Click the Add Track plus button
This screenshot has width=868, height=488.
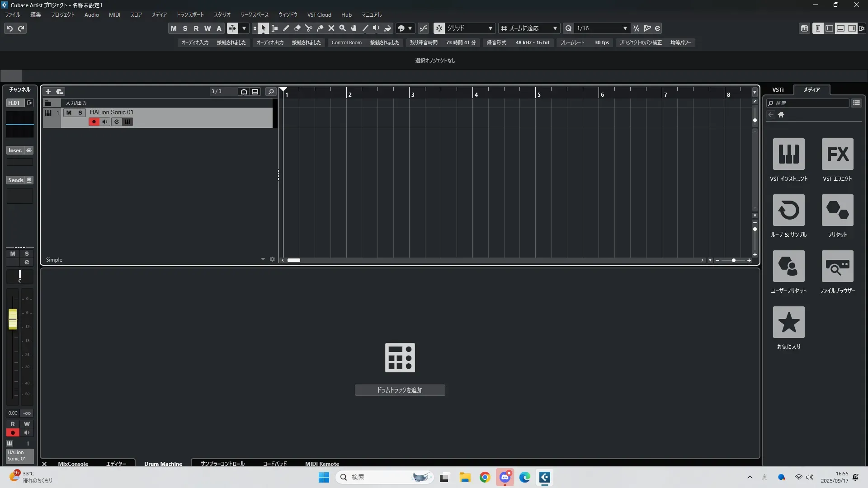point(48,92)
